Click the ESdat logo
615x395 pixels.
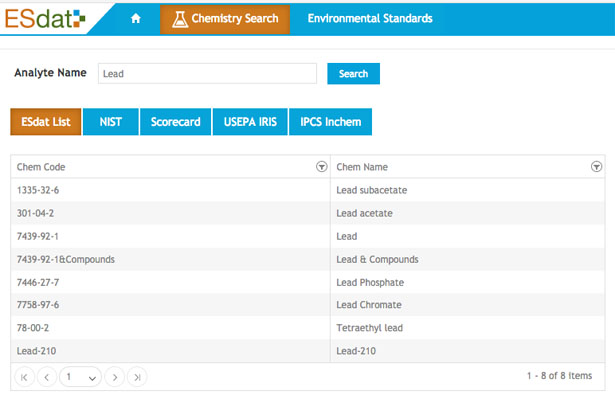pyautogui.click(x=45, y=18)
